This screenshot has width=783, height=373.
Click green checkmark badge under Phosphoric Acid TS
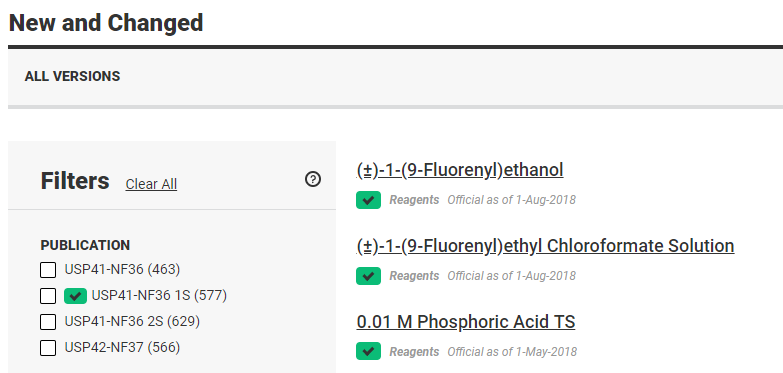[x=369, y=351]
